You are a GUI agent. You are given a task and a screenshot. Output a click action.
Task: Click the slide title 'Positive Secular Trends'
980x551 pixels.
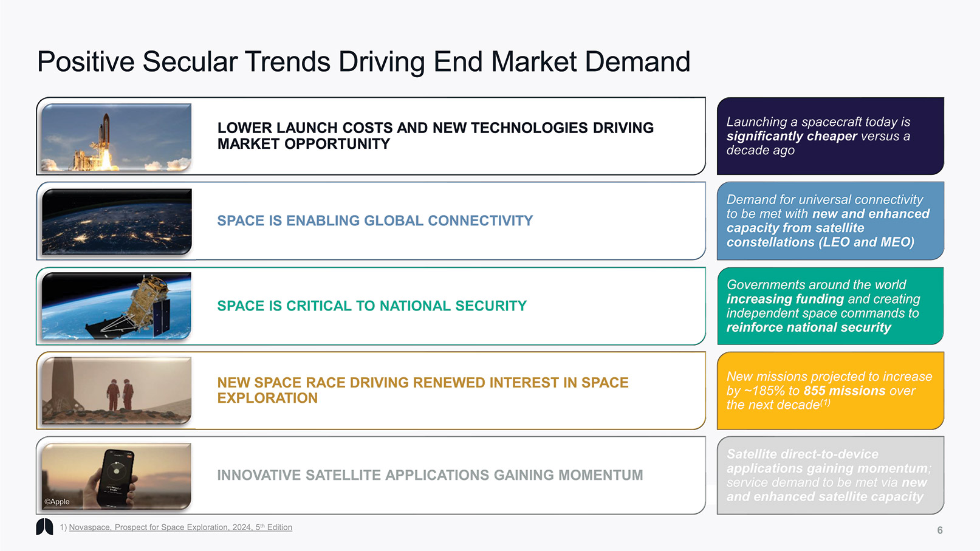pyautogui.click(x=363, y=62)
